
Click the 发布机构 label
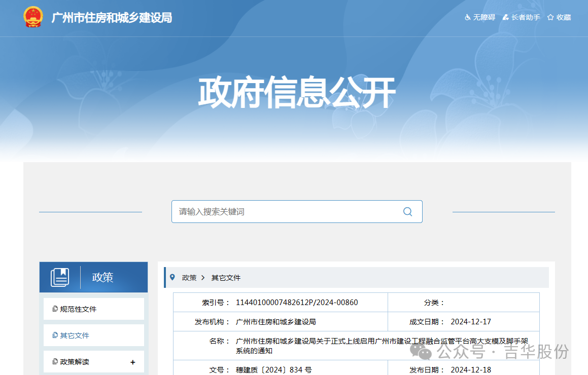point(212,322)
